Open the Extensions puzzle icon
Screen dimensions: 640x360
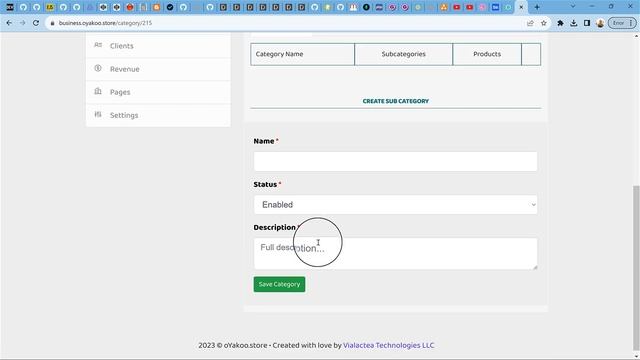click(560, 23)
